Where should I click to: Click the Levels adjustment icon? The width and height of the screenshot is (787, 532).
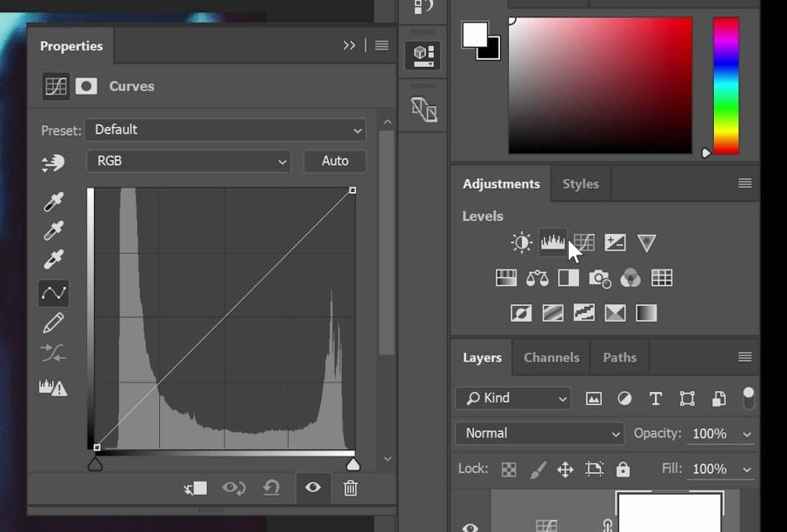[x=552, y=243]
